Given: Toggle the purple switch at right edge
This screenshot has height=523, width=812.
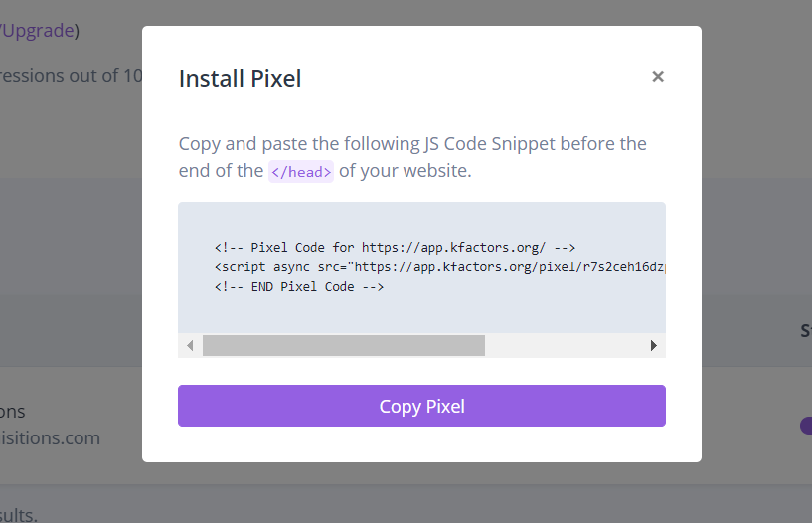Looking at the screenshot, I should coord(806,426).
